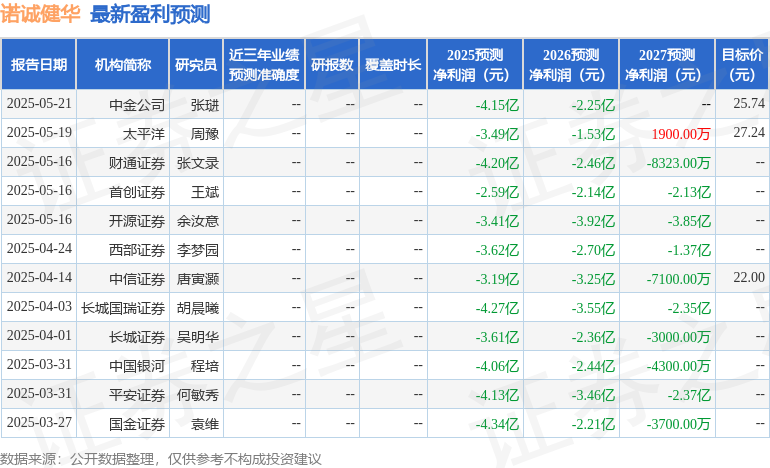The width and height of the screenshot is (770, 468).
Task: Select the 长城国瑞证券 institution cell
Action: coord(123,307)
